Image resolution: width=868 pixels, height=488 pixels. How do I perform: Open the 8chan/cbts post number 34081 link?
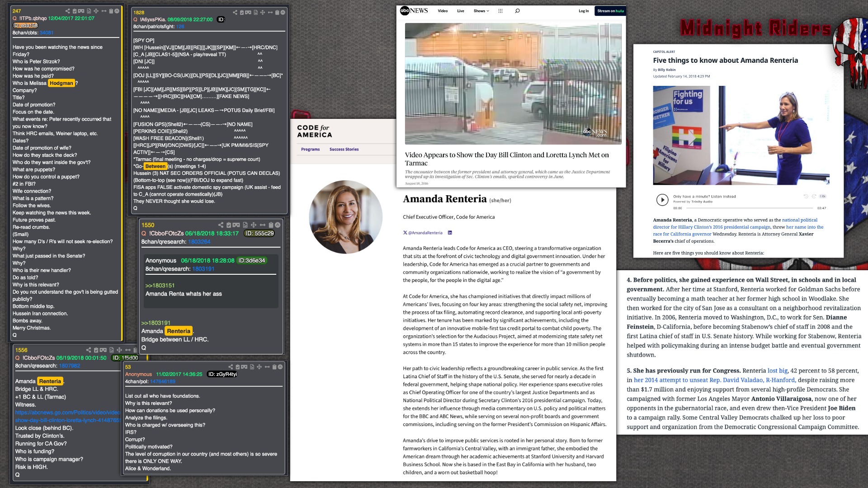pos(46,33)
